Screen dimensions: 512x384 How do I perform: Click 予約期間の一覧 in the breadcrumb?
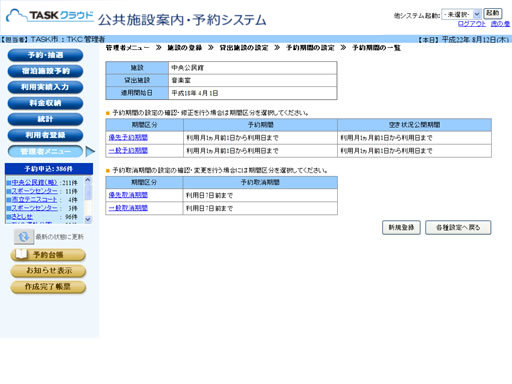point(376,48)
